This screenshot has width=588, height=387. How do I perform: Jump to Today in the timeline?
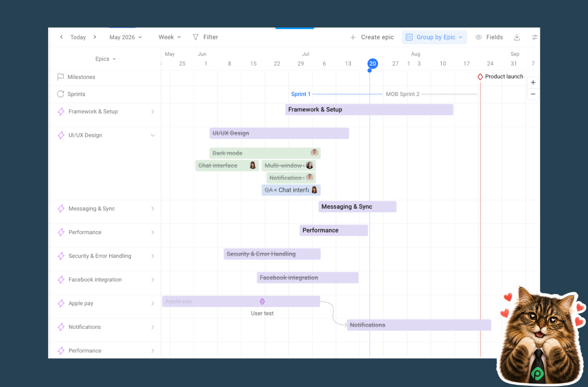click(78, 37)
